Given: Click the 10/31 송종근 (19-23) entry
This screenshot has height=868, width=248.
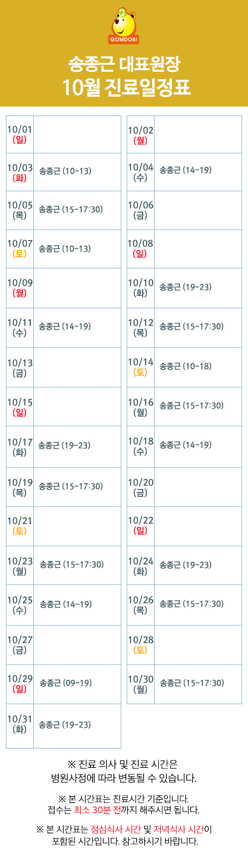Looking at the screenshot, I should pyautogui.click(x=65, y=725).
